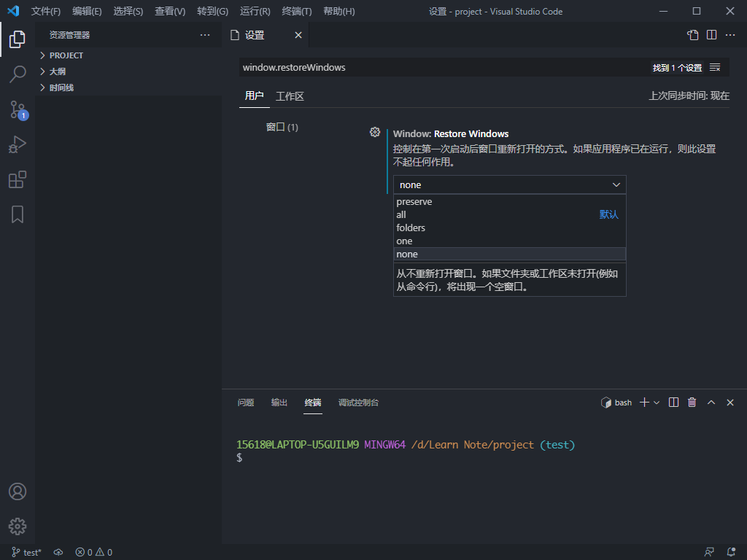
Task: Open the Bookmarks view icon
Action: [x=18, y=215]
